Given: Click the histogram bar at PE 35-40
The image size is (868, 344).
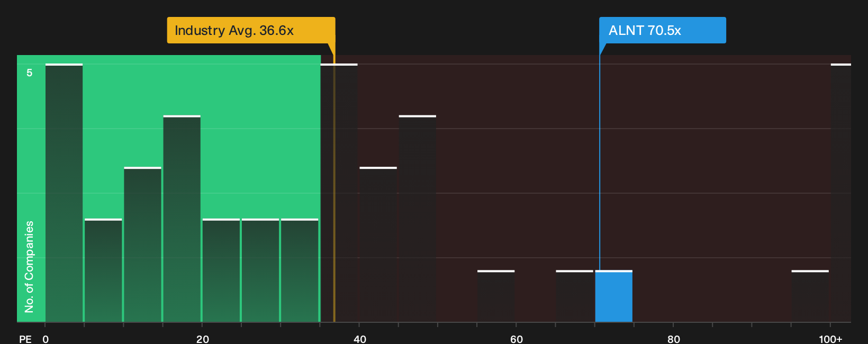Looking at the screenshot, I should pyautogui.click(x=339, y=193).
